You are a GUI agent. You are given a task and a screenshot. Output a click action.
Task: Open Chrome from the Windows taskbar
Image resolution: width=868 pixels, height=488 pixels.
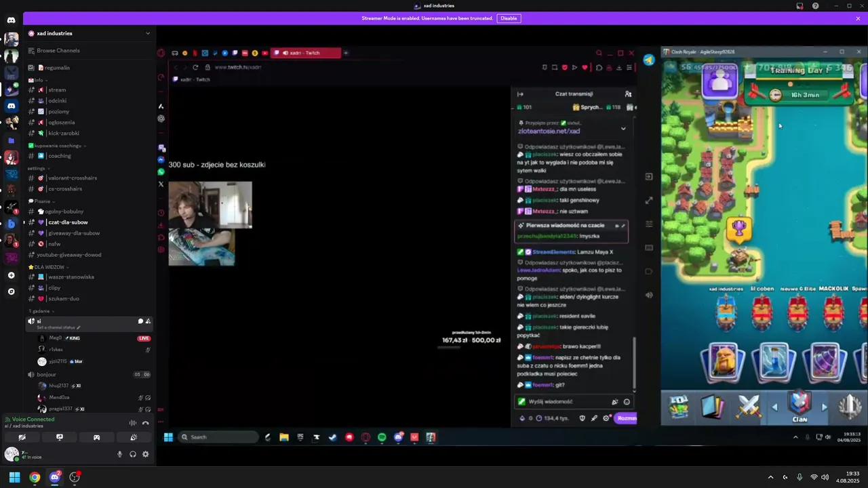click(35, 477)
